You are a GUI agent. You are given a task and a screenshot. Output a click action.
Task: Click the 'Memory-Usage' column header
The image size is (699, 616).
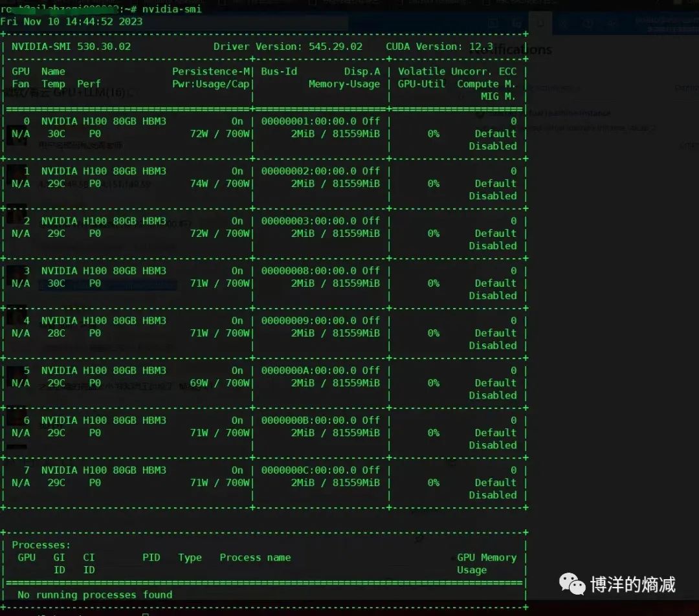[x=344, y=84]
